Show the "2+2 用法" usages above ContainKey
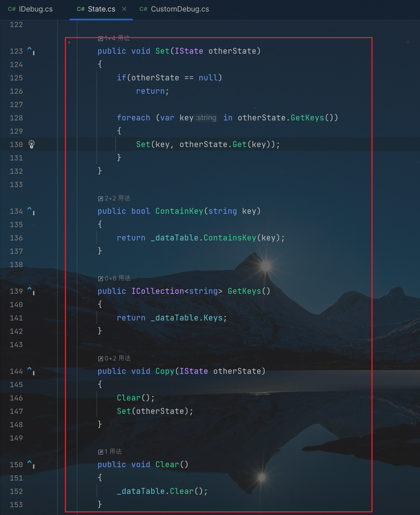This screenshot has height=515, width=420. tap(114, 198)
